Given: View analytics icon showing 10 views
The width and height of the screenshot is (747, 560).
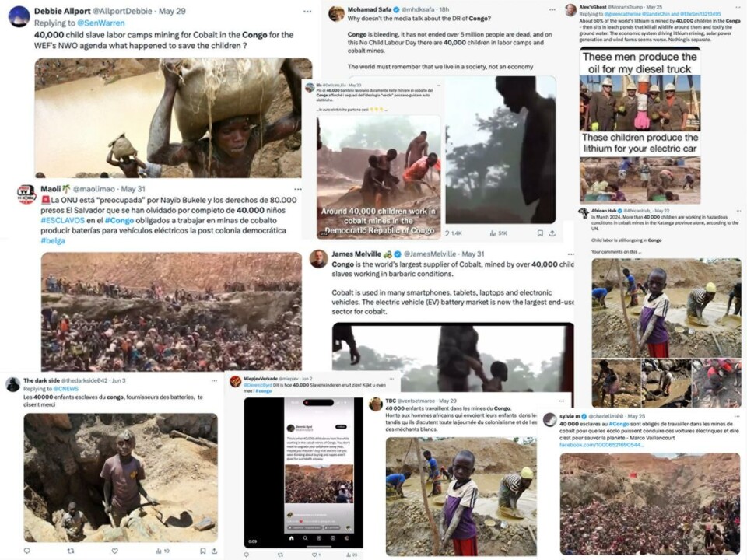Looking at the screenshot, I should pos(163,551).
